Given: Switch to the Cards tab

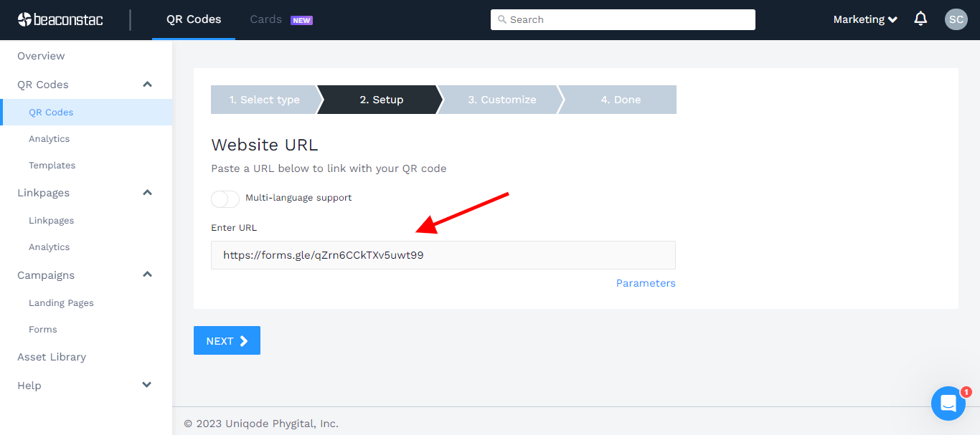Looking at the screenshot, I should pos(265,19).
